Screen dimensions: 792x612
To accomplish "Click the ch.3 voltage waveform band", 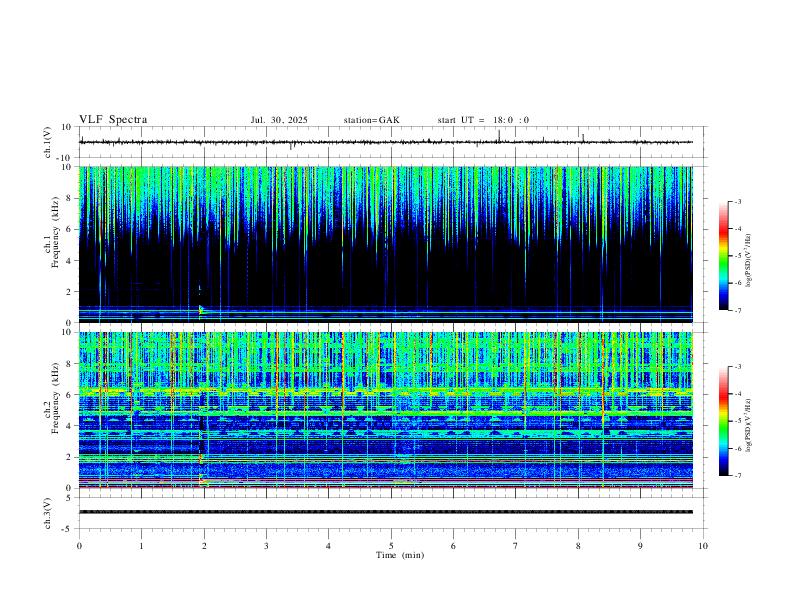I will [386, 512].
